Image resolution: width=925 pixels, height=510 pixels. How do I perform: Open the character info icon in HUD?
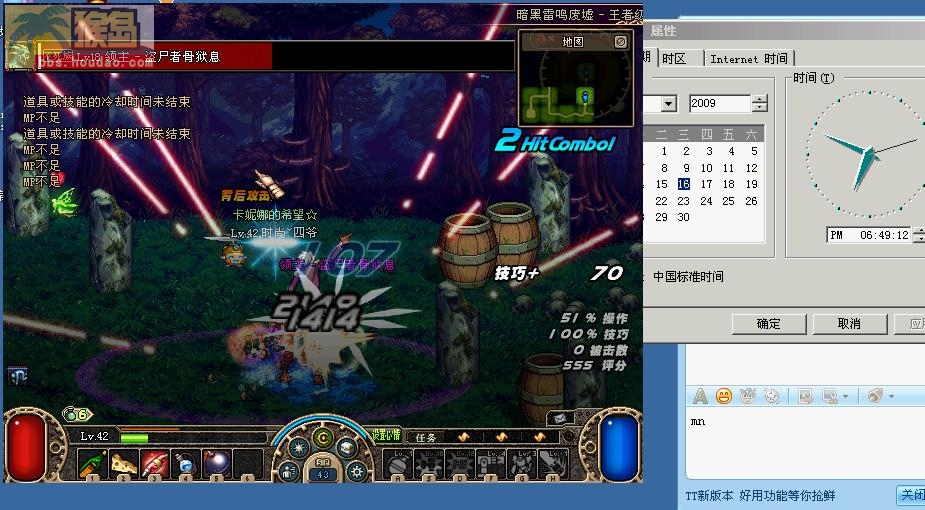tap(288, 472)
